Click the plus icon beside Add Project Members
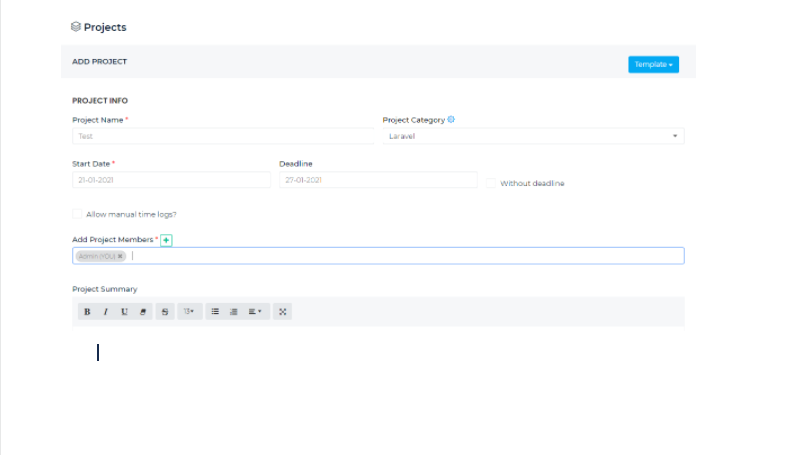The height and width of the screenshot is (455, 794). click(167, 240)
